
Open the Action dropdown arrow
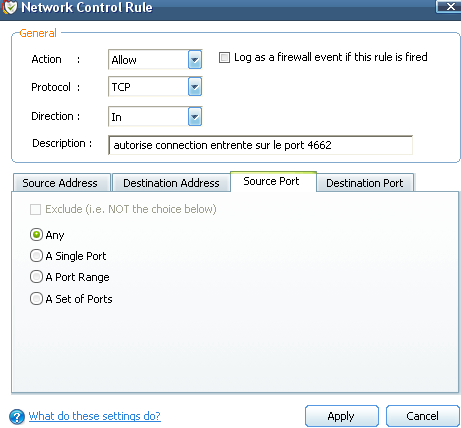[195, 60]
